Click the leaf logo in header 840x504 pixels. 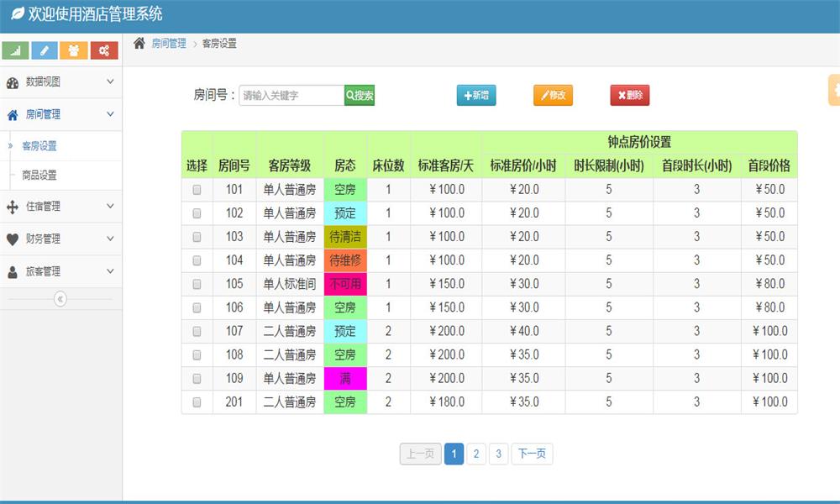pos(18,14)
